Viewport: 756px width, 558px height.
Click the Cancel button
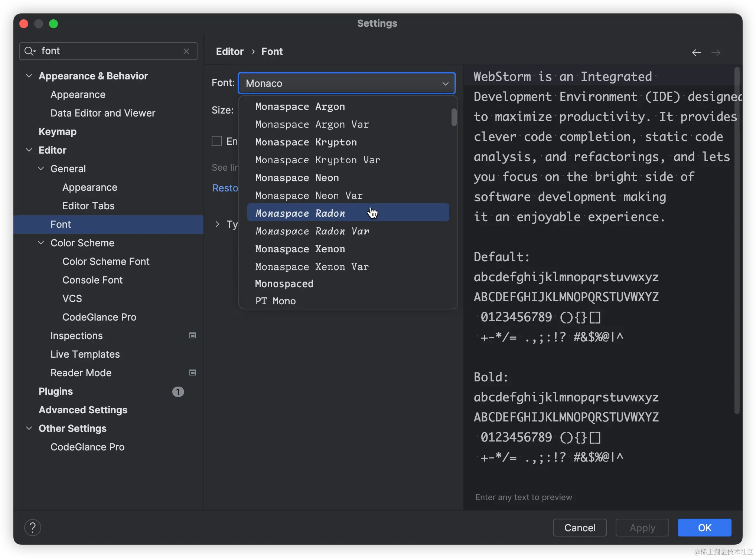click(x=580, y=527)
